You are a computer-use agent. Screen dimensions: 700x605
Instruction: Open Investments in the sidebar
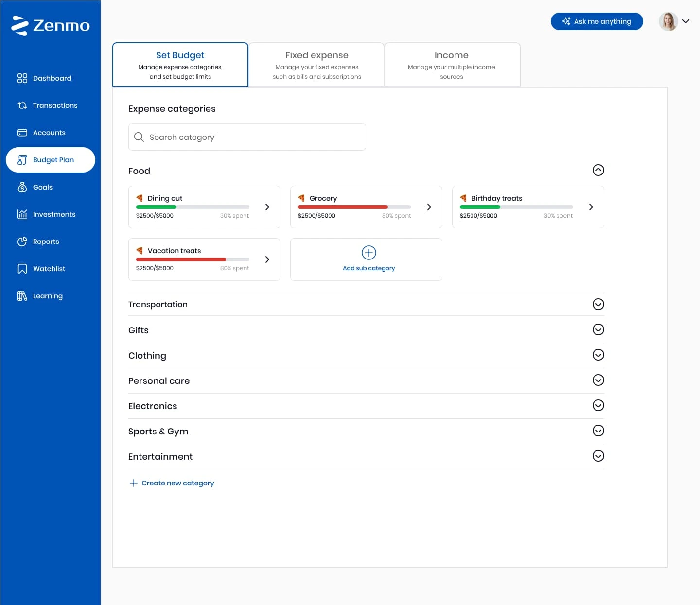pyautogui.click(x=51, y=214)
